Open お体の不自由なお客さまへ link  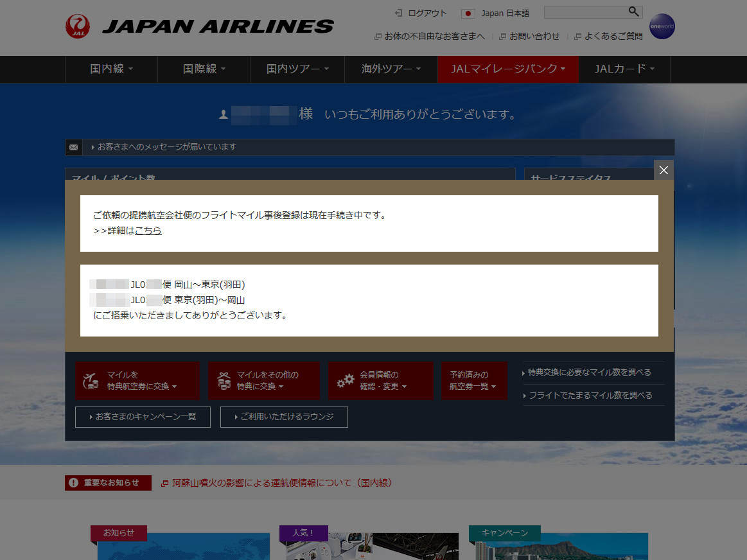tap(434, 36)
